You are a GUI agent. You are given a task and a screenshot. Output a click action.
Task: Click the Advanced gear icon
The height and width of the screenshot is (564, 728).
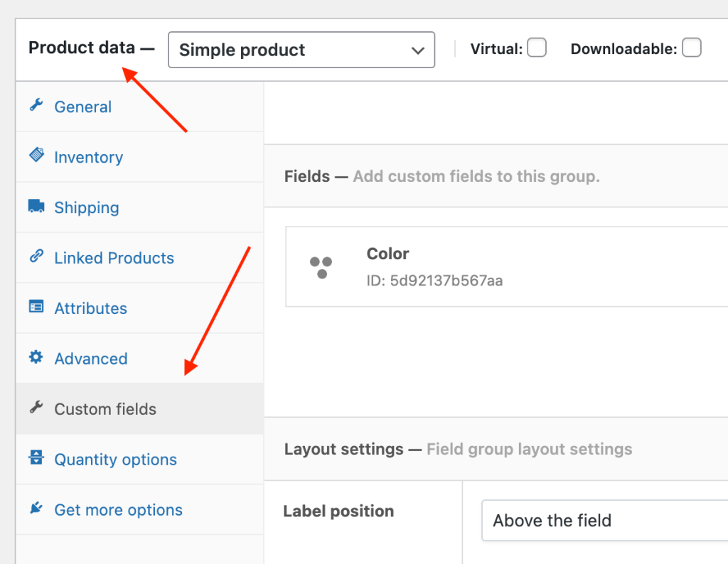38,359
